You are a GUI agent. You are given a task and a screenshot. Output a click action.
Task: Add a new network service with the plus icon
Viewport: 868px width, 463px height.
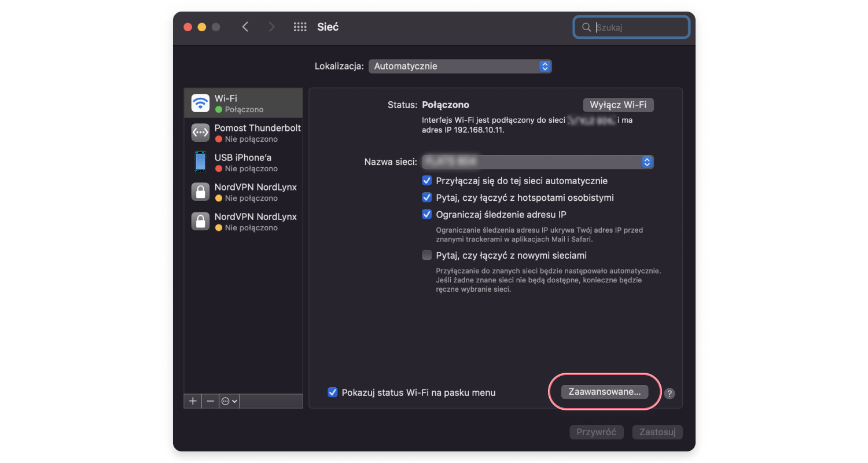[192, 400]
